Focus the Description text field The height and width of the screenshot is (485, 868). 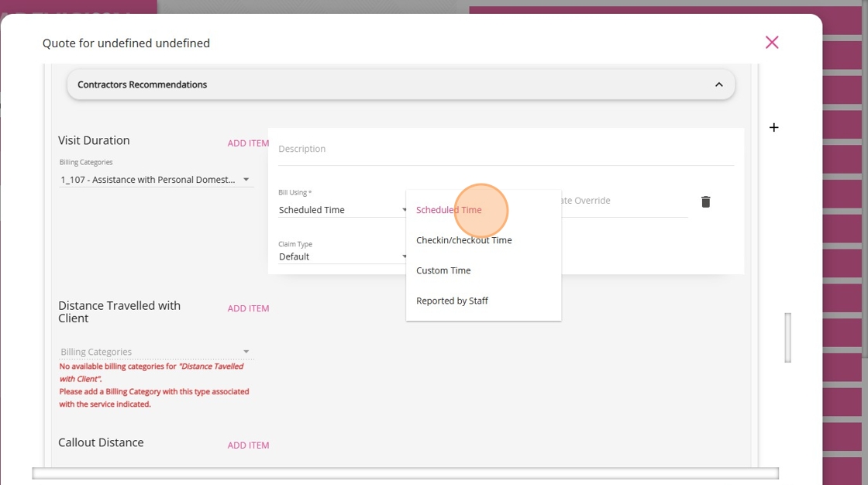506,150
